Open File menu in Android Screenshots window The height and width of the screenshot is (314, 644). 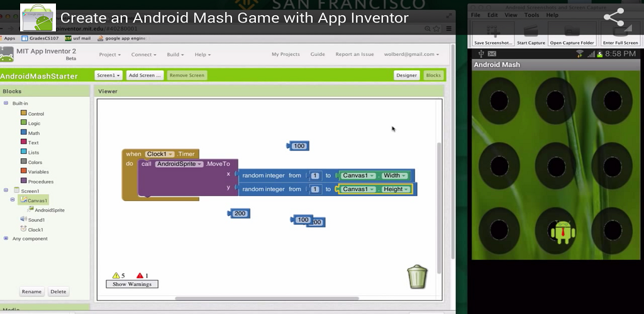pos(475,14)
